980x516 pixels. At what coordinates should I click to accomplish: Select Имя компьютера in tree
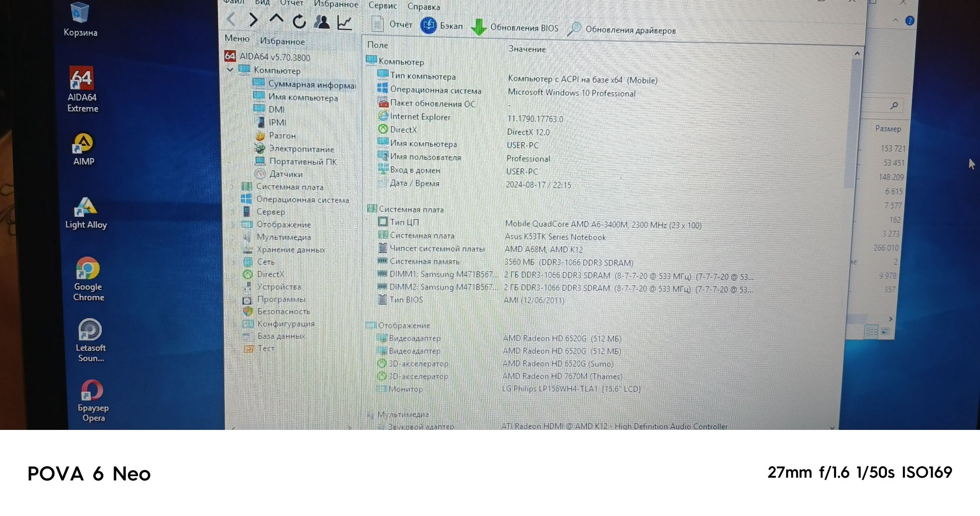click(296, 97)
